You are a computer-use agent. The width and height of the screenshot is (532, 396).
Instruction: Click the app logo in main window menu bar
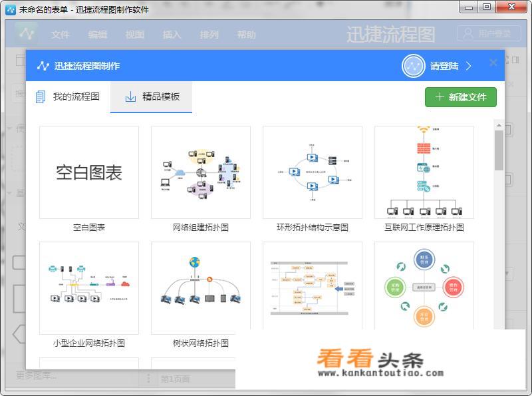pos(27,33)
